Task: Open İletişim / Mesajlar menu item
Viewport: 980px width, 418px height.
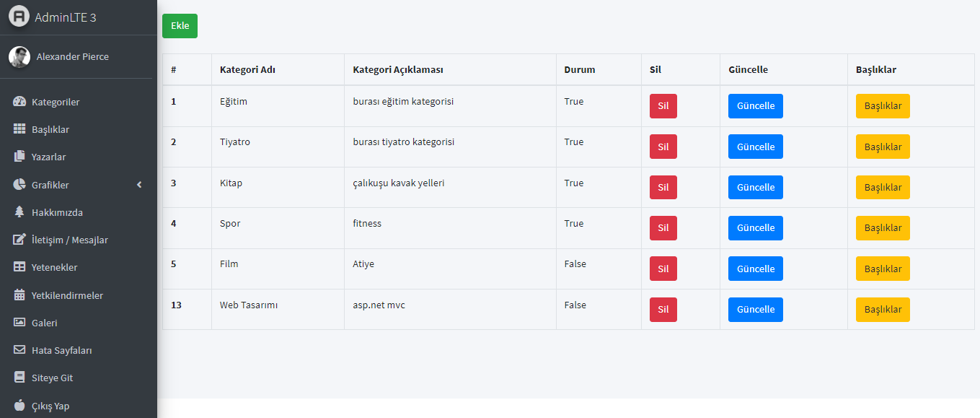Action: (79, 240)
